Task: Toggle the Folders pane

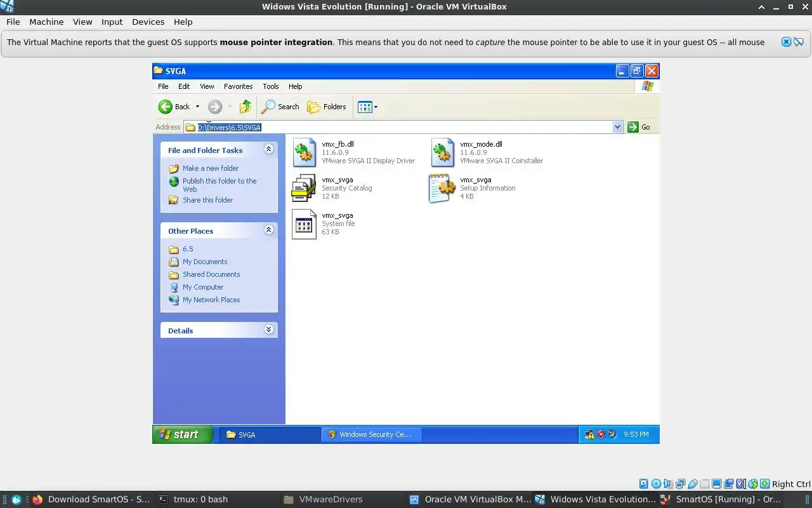Action: (327, 107)
